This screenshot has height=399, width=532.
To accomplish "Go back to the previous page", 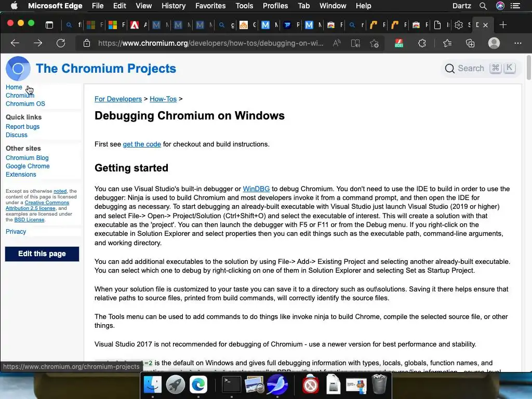I will pos(15,43).
